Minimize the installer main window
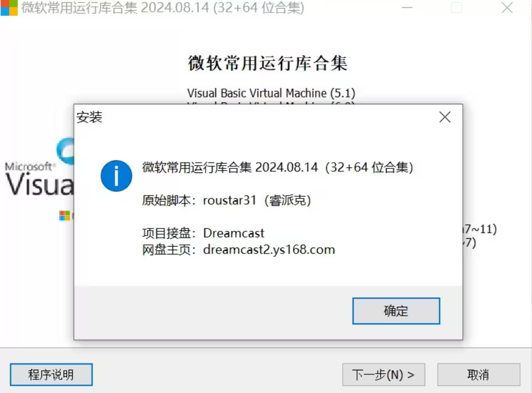 (x=407, y=7)
